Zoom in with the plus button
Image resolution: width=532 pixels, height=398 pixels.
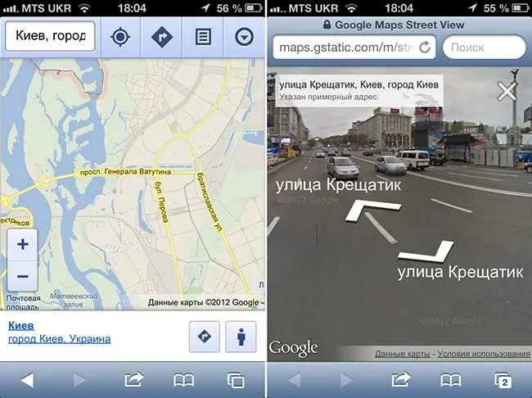[22, 245]
